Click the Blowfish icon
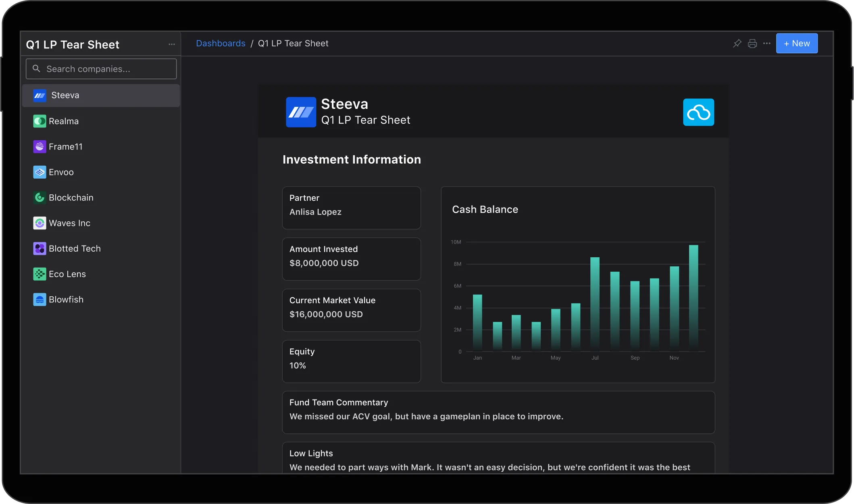 click(x=40, y=300)
